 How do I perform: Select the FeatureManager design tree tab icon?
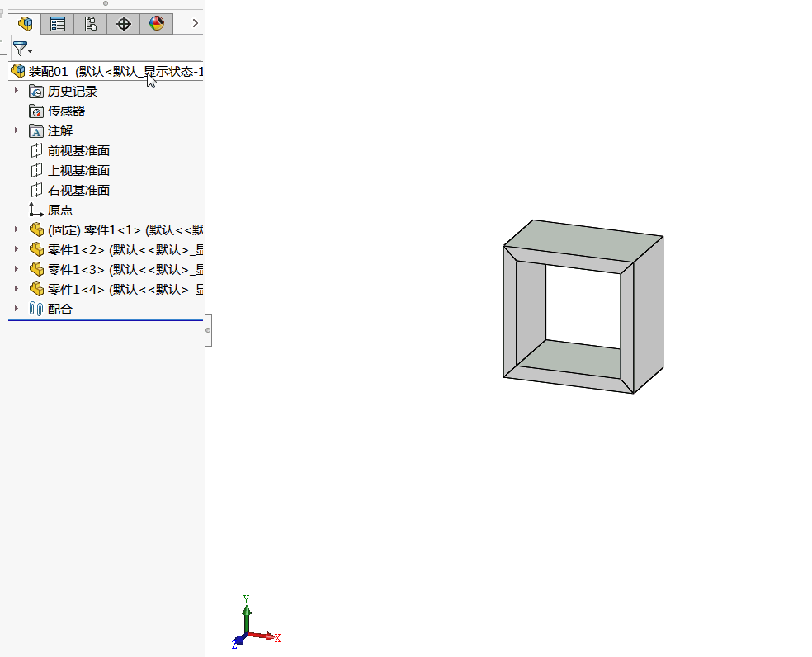coord(24,23)
